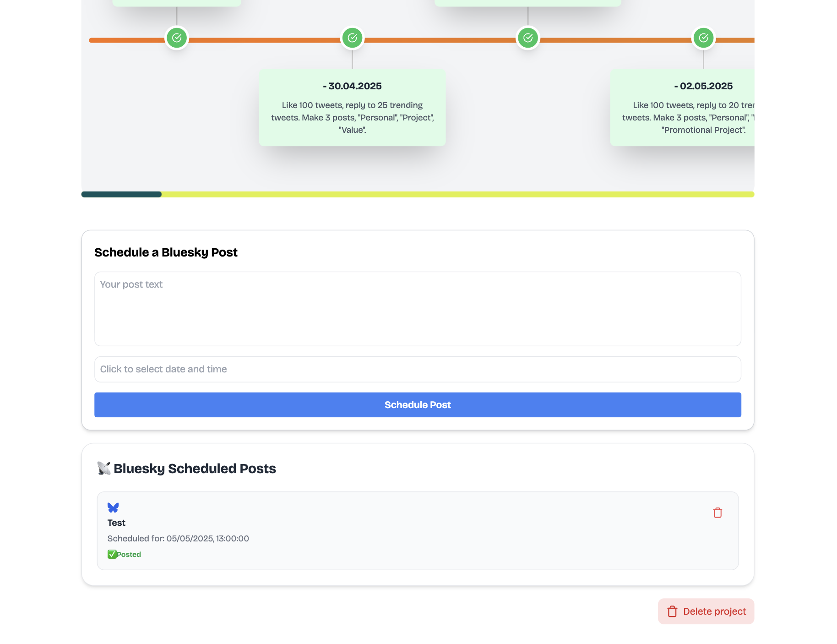This screenshot has width=837, height=644.
Task: Delete the Test post with the trash icon
Action: click(x=717, y=513)
